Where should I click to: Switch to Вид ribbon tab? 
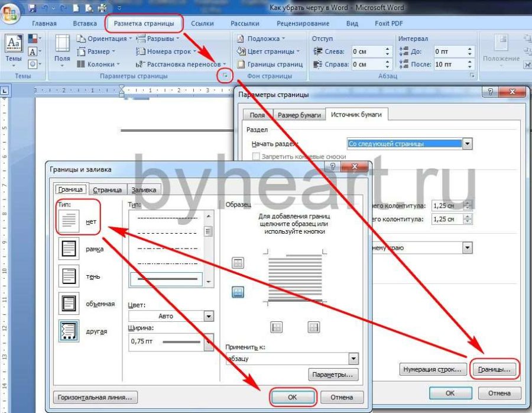pyautogui.click(x=352, y=24)
